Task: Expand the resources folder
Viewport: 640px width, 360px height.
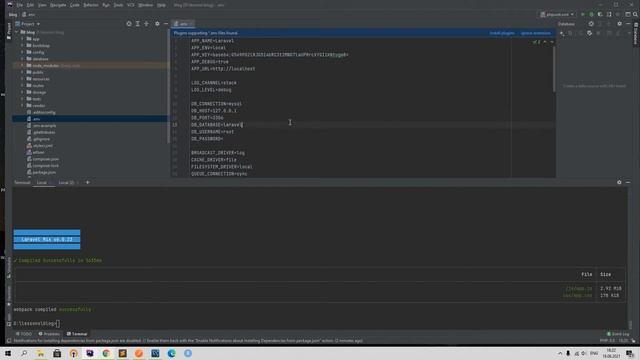Action: click(22, 79)
